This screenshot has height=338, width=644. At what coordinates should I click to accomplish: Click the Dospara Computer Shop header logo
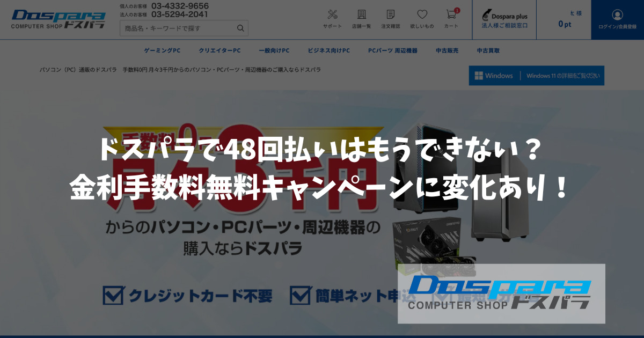click(x=58, y=19)
